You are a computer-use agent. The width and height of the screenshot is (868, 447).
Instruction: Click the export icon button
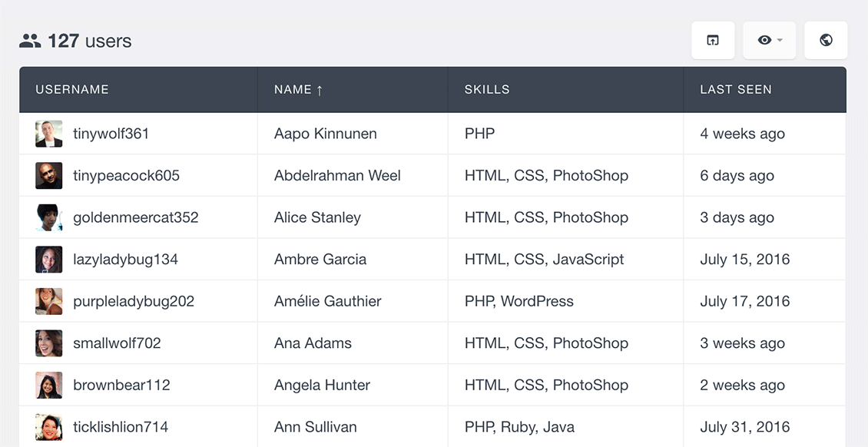coord(713,40)
